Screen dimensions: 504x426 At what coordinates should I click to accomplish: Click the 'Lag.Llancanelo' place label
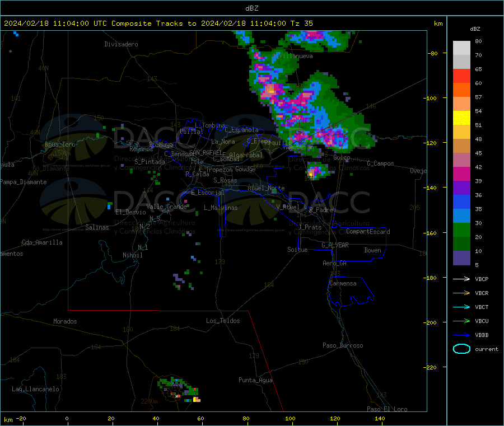[35, 389]
